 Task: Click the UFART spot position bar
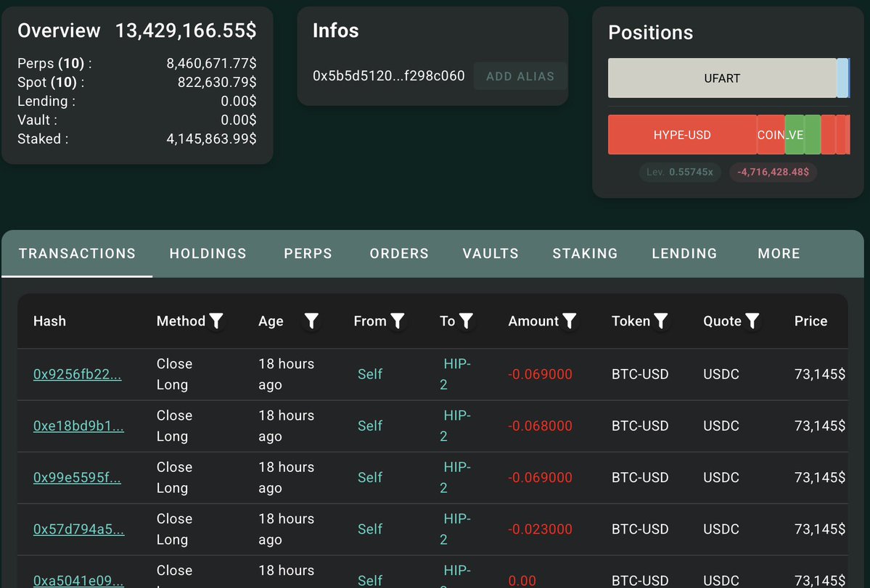tap(721, 78)
